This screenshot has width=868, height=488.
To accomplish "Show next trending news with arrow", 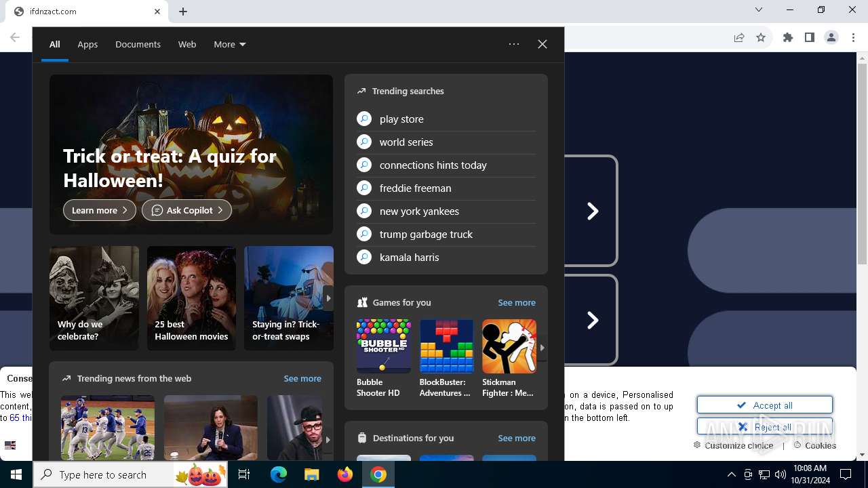I will (x=328, y=439).
